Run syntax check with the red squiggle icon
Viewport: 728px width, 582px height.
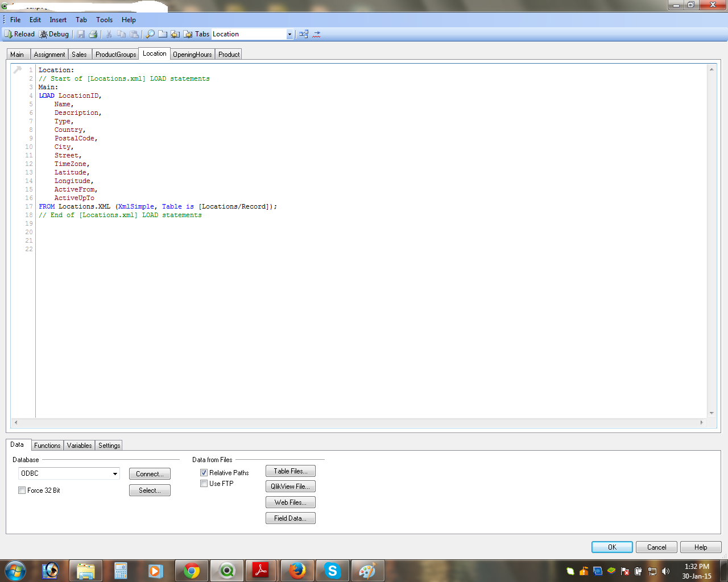coord(317,34)
